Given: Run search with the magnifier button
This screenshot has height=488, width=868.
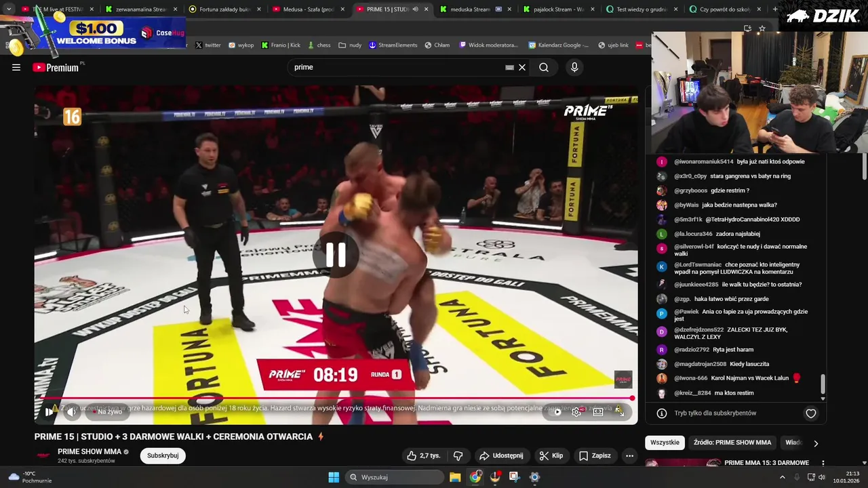Looking at the screenshot, I should 544,67.
